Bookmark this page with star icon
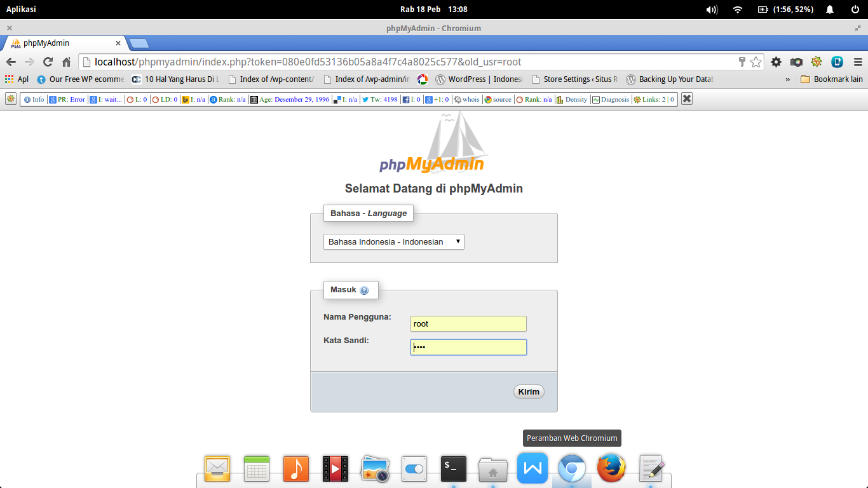 [x=756, y=62]
